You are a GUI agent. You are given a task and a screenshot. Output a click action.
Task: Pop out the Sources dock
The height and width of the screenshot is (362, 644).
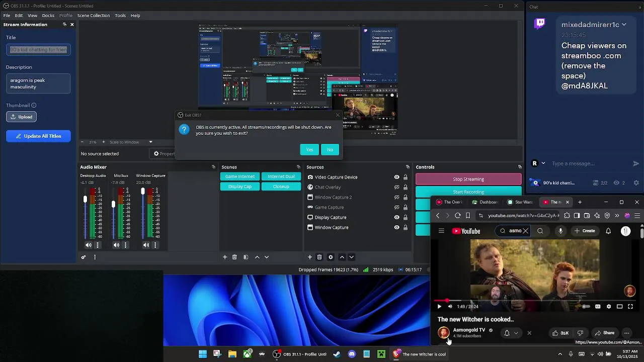coord(408,167)
